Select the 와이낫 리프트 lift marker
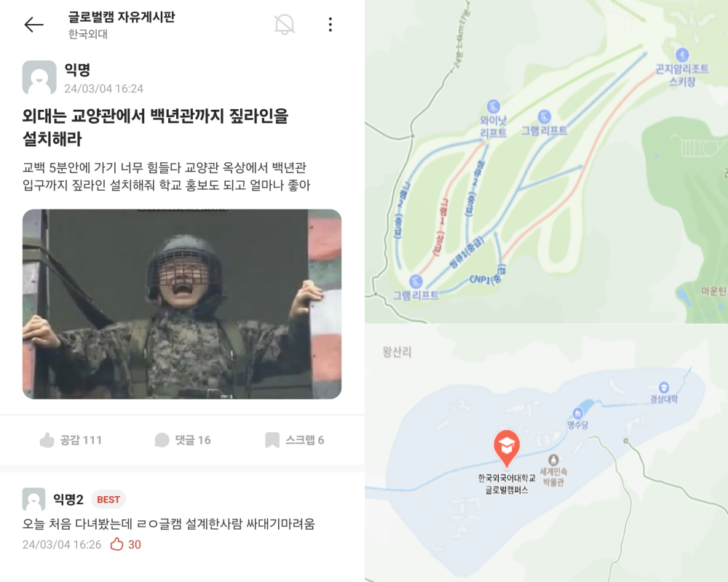728x582 pixels. [493, 106]
